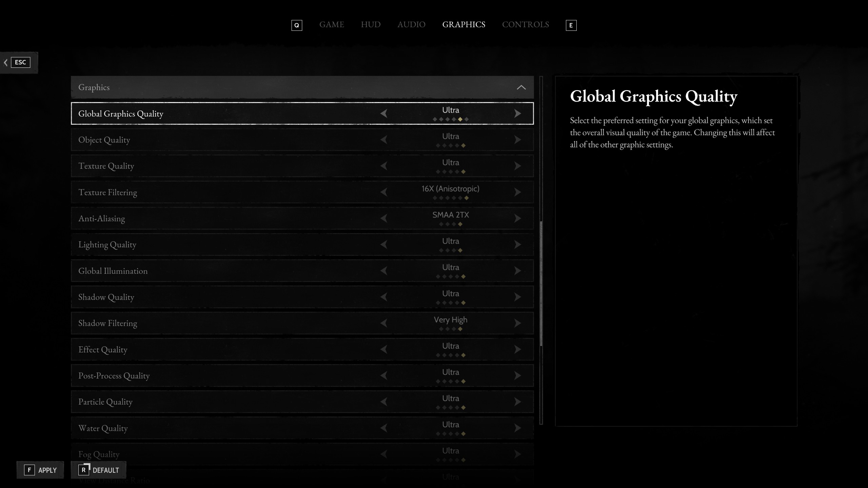The image size is (868, 488).
Task: Collapse the Graphics section chevron
Action: pyautogui.click(x=521, y=87)
